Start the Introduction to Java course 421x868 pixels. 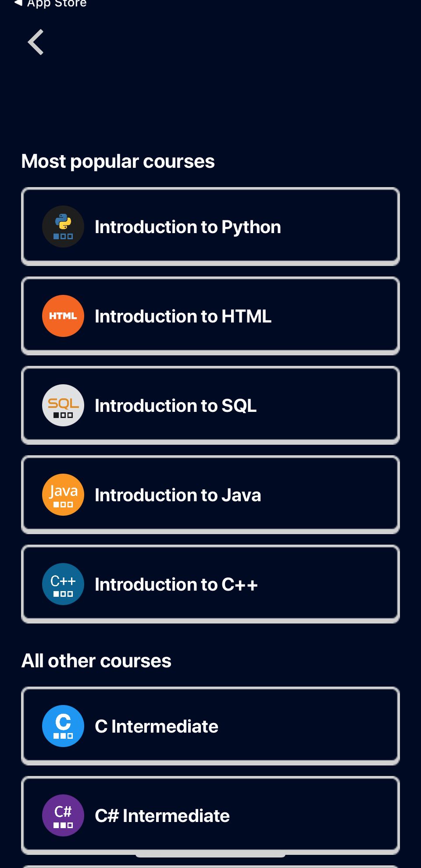click(x=210, y=495)
